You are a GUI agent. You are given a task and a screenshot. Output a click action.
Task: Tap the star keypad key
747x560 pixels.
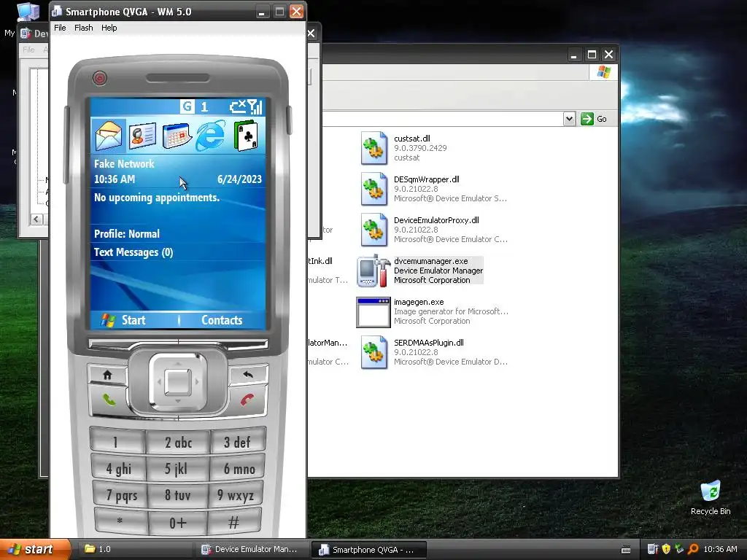(121, 521)
